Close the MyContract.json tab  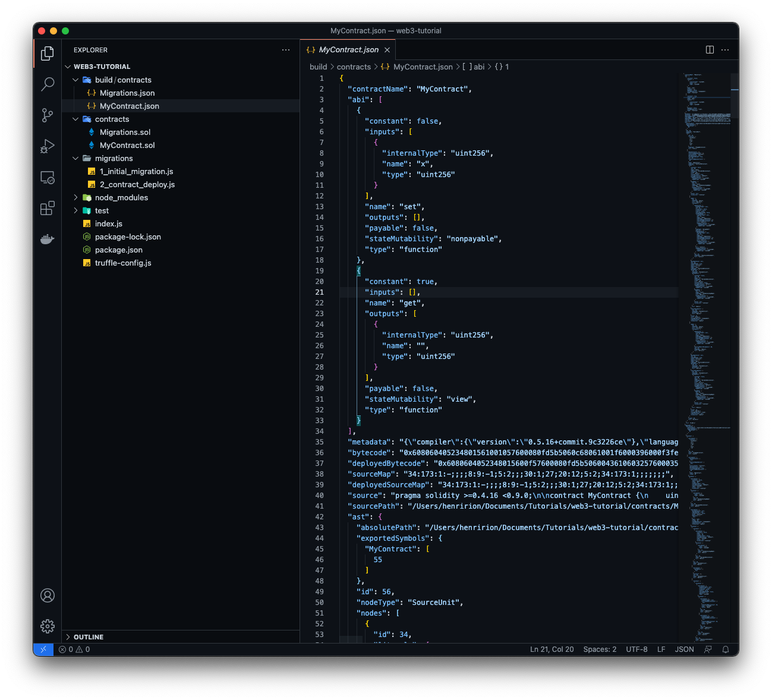click(x=387, y=50)
